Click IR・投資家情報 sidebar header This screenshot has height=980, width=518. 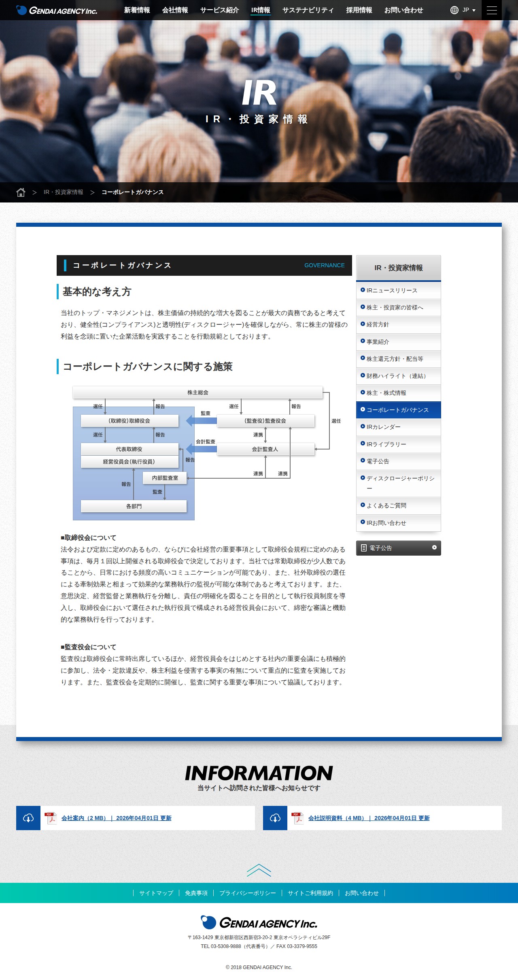pos(399,268)
